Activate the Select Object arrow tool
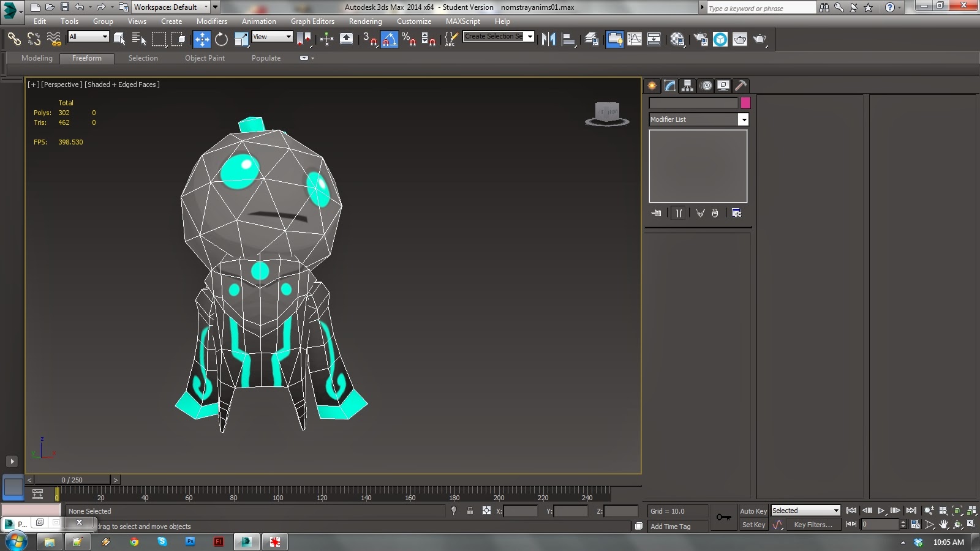980x551 pixels. point(119,39)
